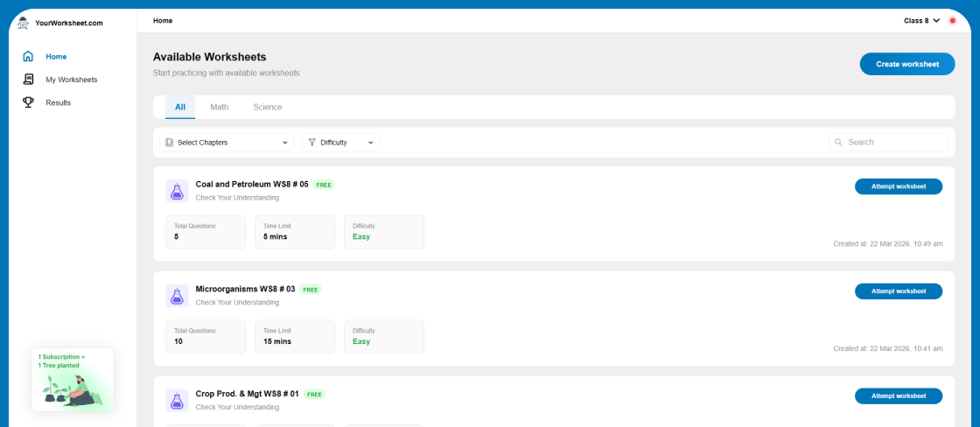Viewport: 980px width, 427px height.
Task: Click the 1 Subscription = 1 Tree planted banner
Action: 73,380
